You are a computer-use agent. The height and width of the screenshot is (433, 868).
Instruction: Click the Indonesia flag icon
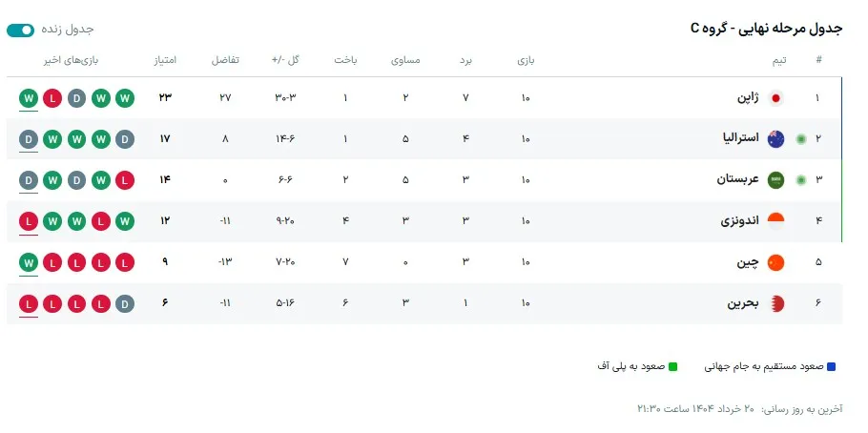click(x=775, y=221)
